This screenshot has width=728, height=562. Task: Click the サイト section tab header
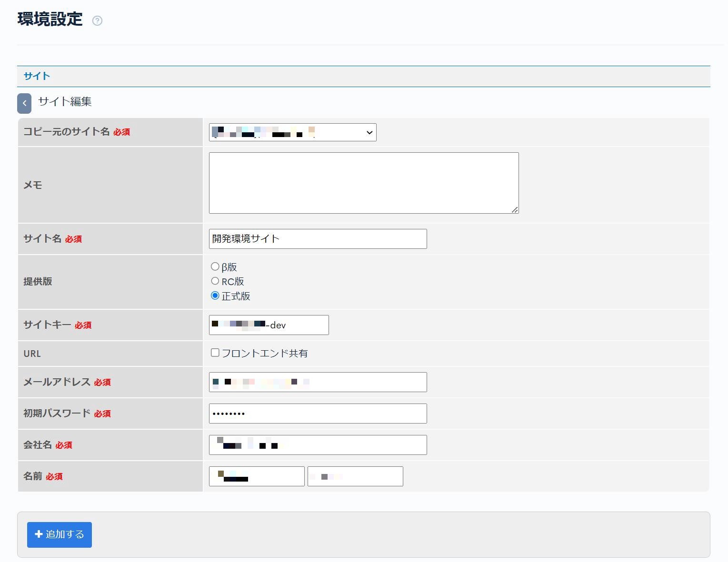tap(37, 76)
